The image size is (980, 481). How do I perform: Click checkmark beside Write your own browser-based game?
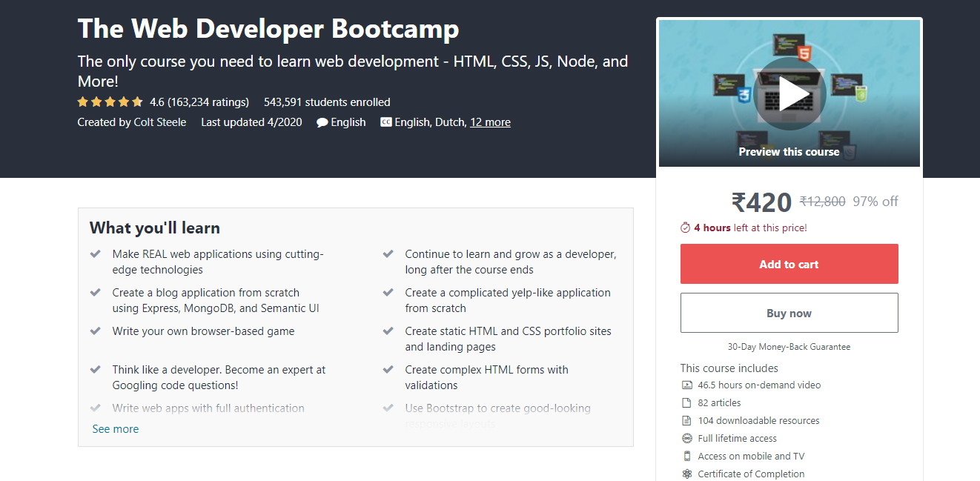pyautogui.click(x=96, y=331)
